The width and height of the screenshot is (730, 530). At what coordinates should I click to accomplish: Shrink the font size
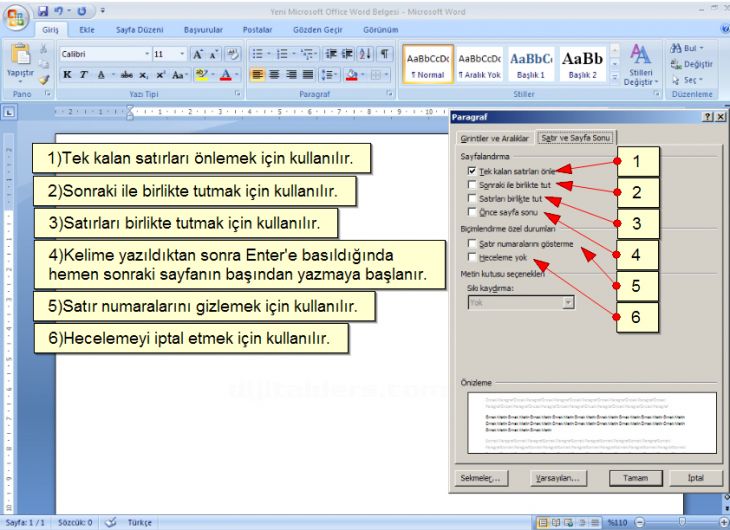[x=214, y=54]
